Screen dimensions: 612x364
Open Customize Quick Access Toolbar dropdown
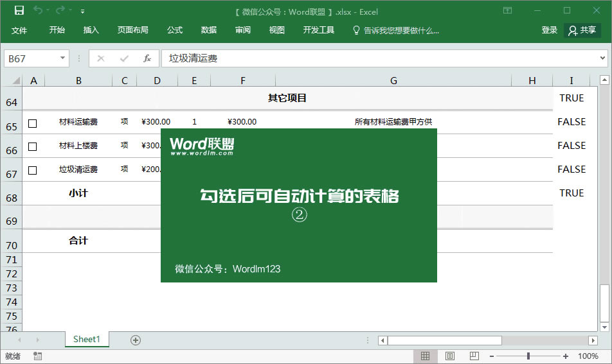pos(82,12)
